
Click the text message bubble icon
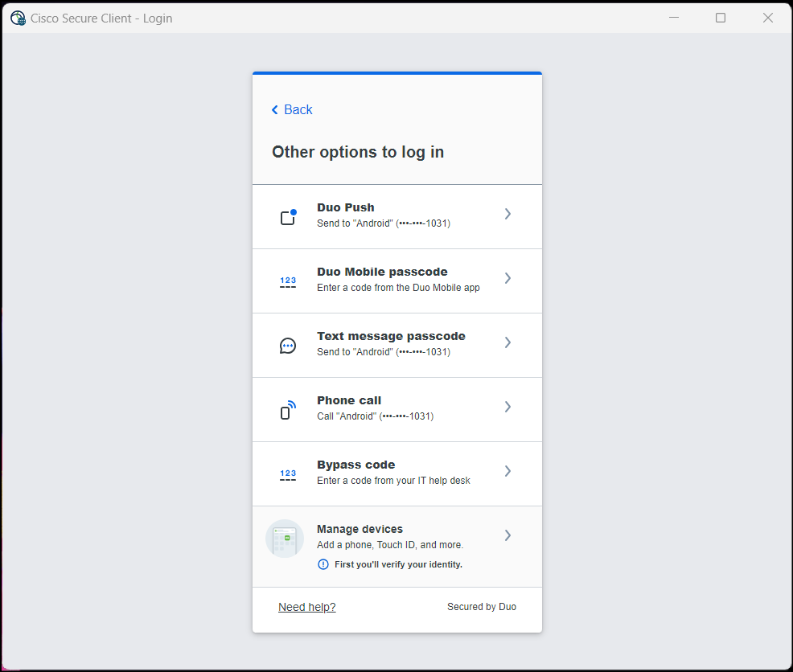pyautogui.click(x=288, y=346)
